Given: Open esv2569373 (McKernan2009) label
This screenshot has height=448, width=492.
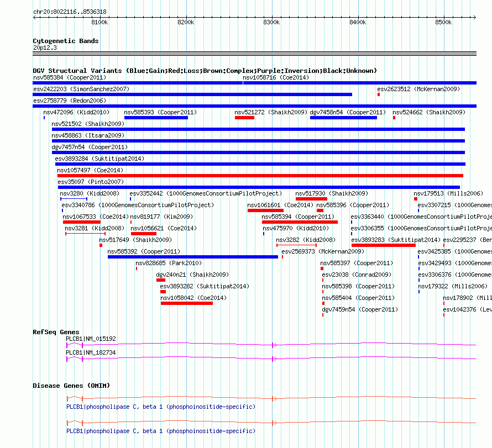Looking at the screenshot, I should pos(323,251).
